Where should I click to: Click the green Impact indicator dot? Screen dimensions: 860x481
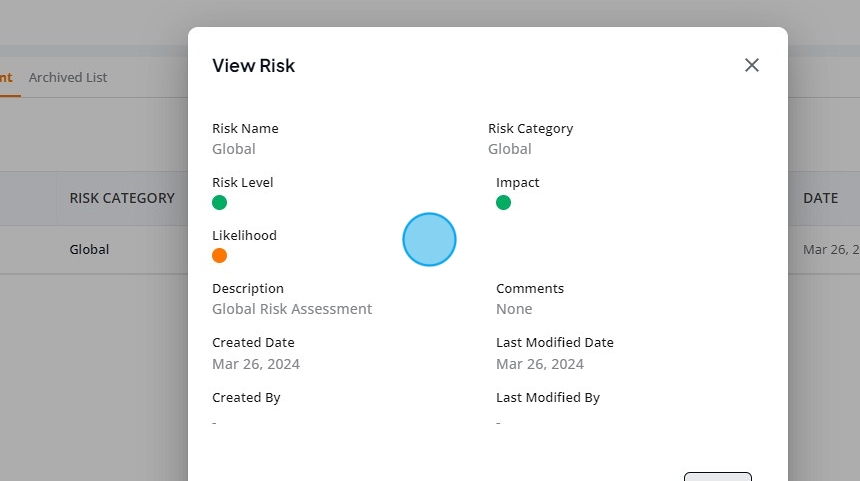click(503, 202)
